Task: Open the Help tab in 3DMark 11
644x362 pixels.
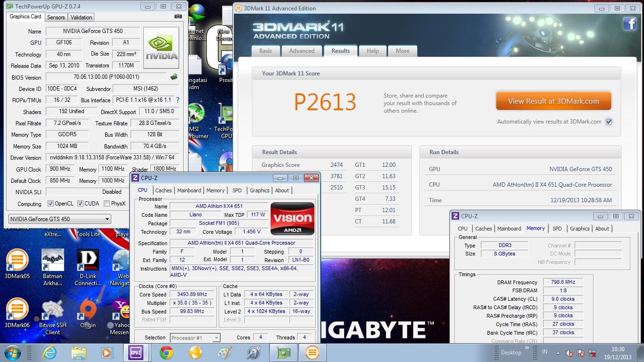Action: (372, 51)
